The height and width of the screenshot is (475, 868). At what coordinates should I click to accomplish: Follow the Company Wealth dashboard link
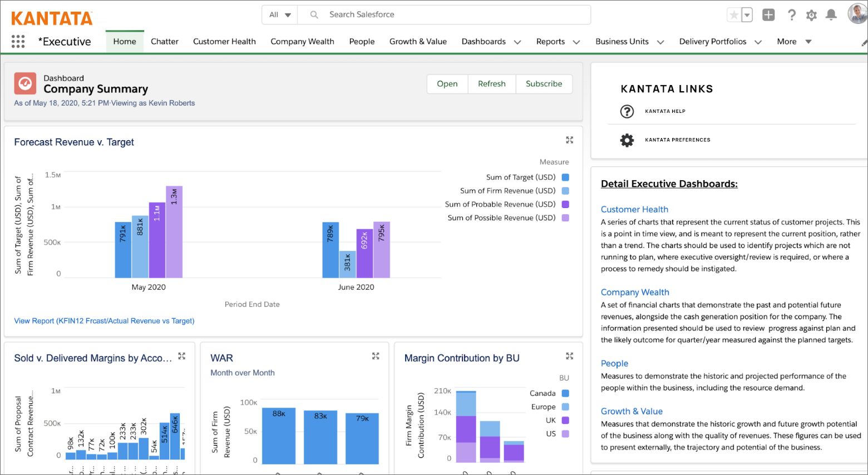click(x=635, y=292)
